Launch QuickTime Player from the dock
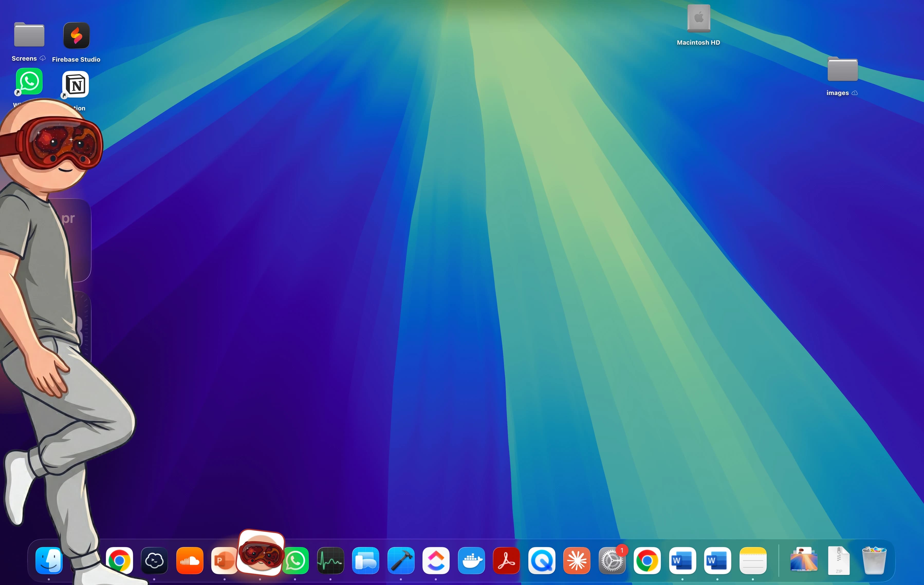This screenshot has width=924, height=585. [541, 560]
